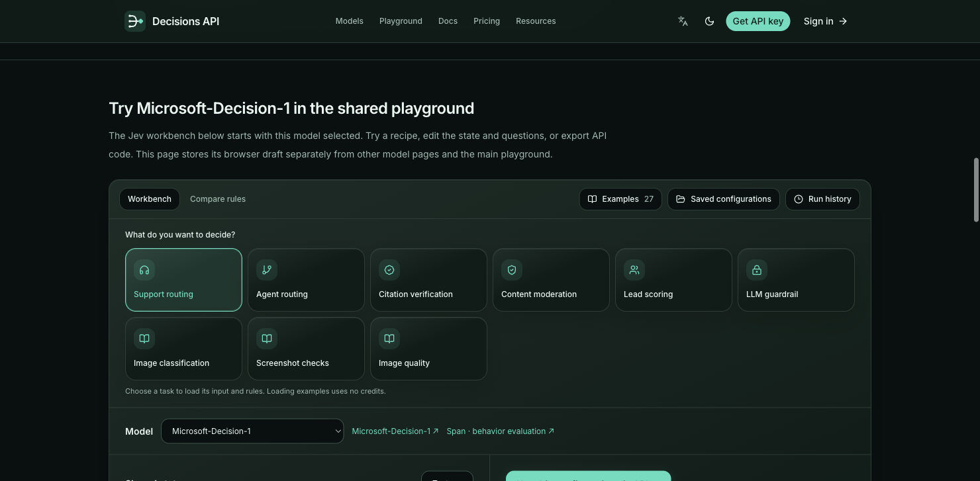Screen dimensions: 980x481
Task: Switch to the Compare rules tab
Action: pyautogui.click(x=218, y=199)
